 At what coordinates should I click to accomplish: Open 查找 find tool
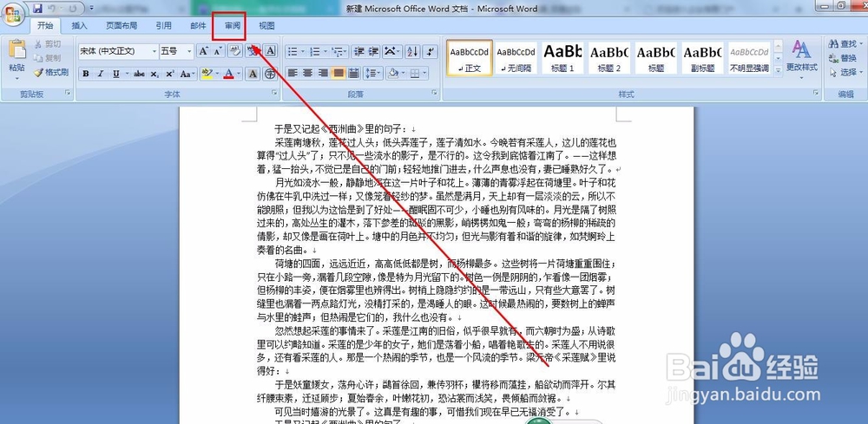843,43
